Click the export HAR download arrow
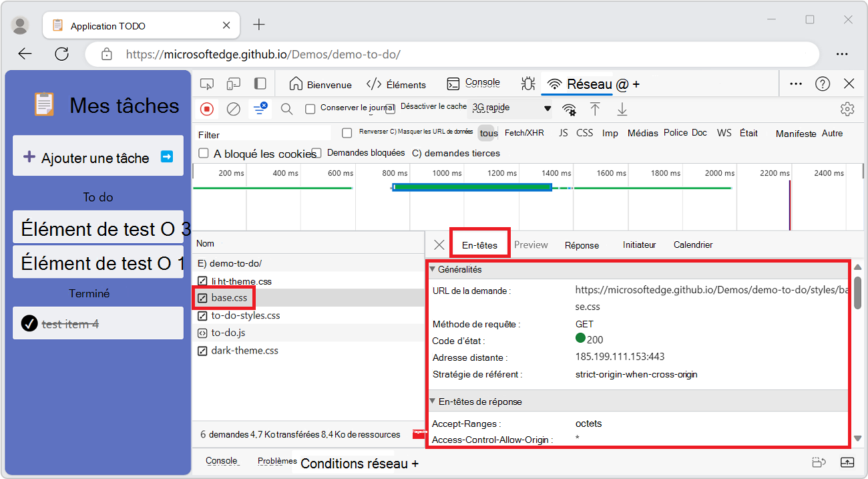 (622, 109)
